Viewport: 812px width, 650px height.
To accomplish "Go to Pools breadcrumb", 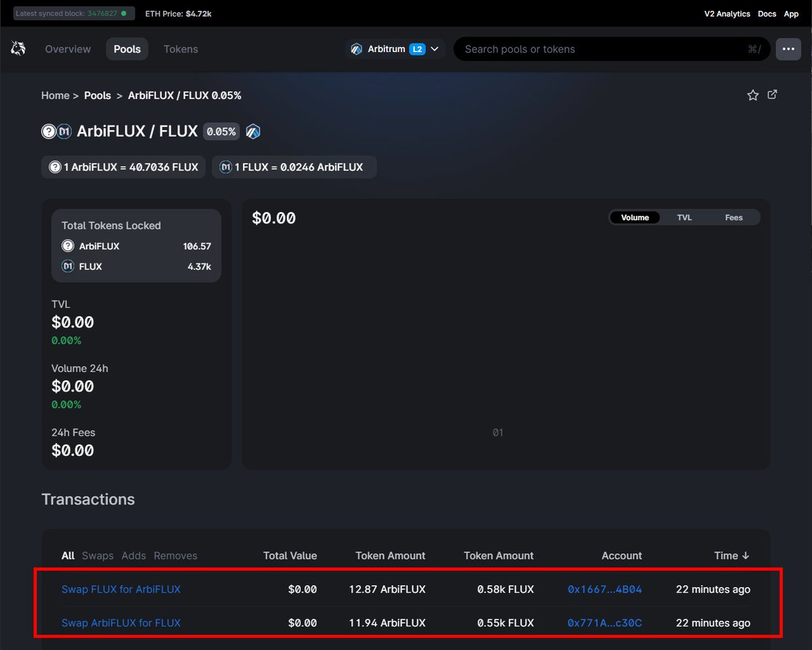I will click(97, 95).
